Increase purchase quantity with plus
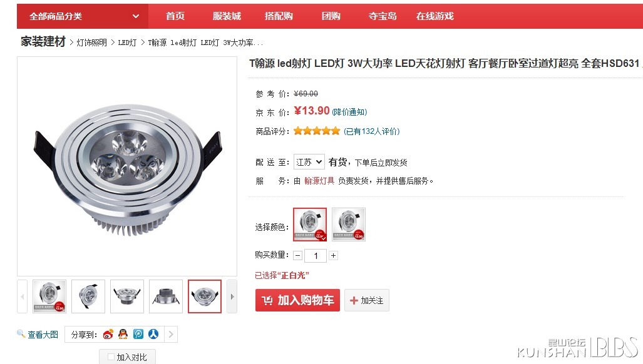 [333, 256]
